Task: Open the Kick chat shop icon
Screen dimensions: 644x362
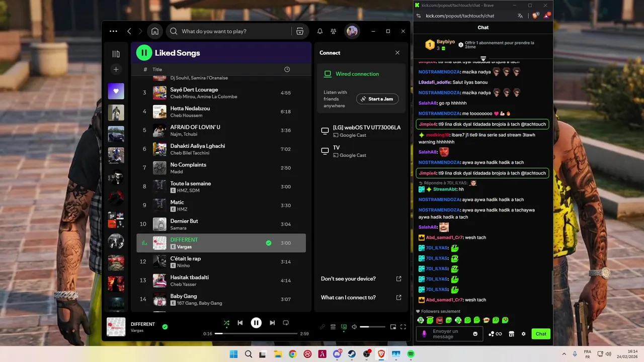Action: coord(512,334)
